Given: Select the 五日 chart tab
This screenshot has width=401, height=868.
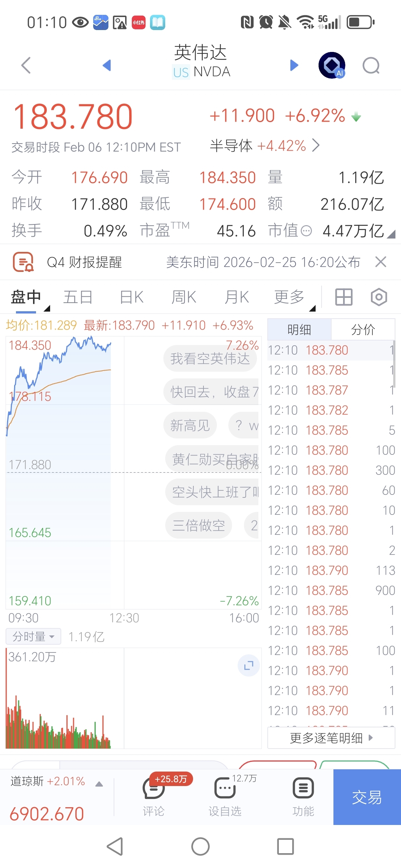Looking at the screenshot, I should [78, 297].
